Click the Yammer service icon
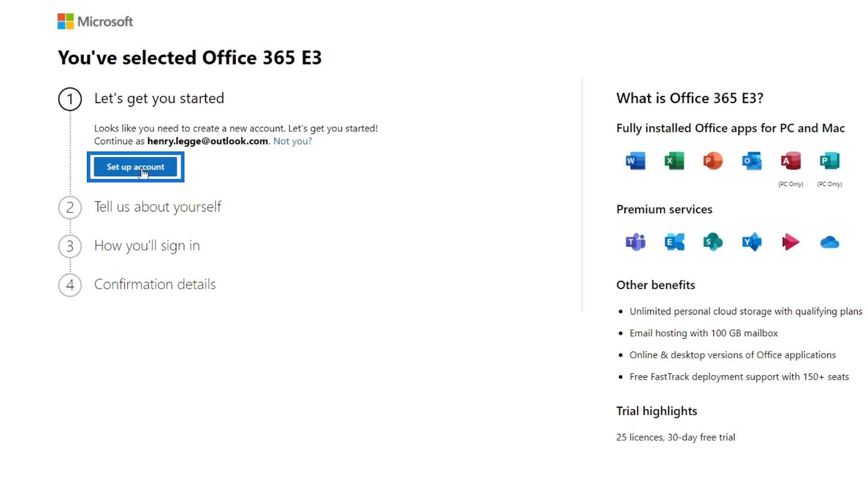 [x=752, y=242]
